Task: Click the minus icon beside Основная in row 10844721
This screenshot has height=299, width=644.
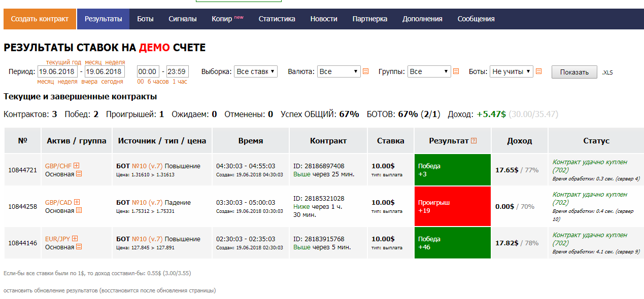Action: [x=79, y=174]
